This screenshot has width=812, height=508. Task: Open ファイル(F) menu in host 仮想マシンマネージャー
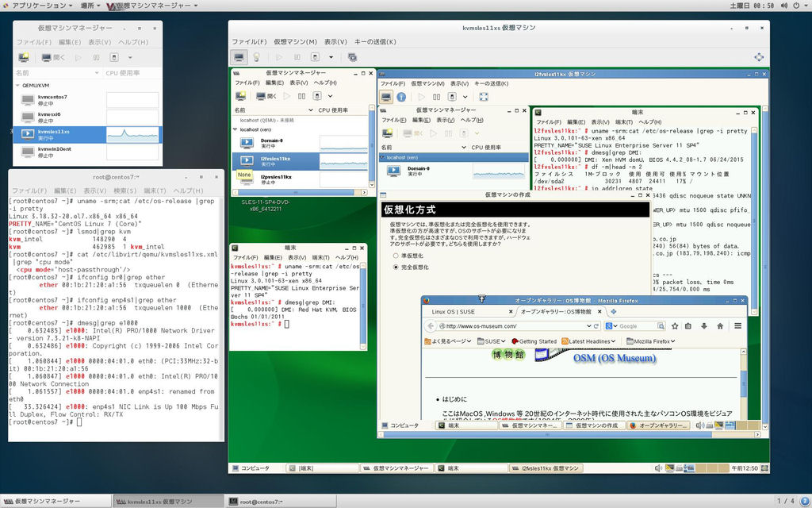(33, 42)
